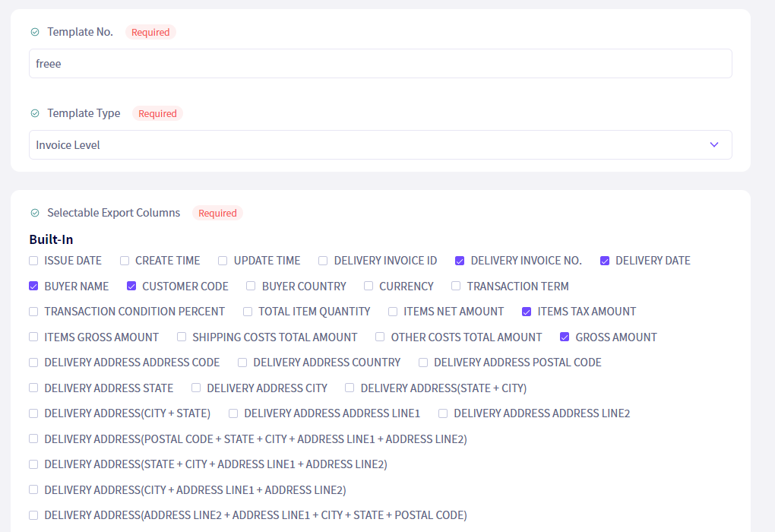Screen dimensions: 775x532
Task: Open the Template Type dropdown
Action: [x=381, y=145]
